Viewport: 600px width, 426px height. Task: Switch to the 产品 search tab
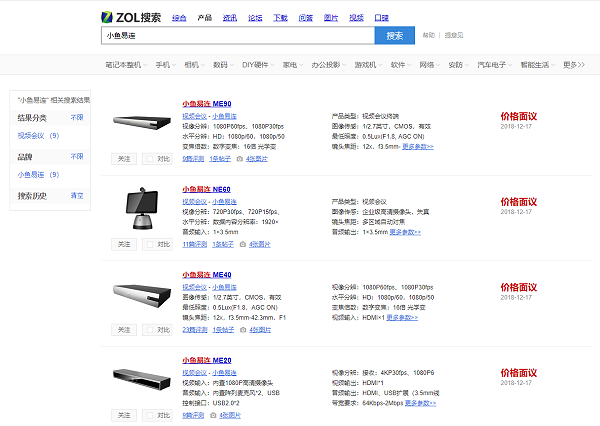[204, 18]
